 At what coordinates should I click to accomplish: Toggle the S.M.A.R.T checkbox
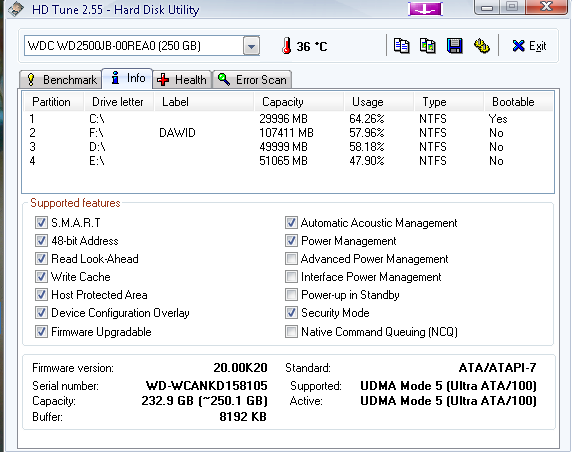coord(41,223)
